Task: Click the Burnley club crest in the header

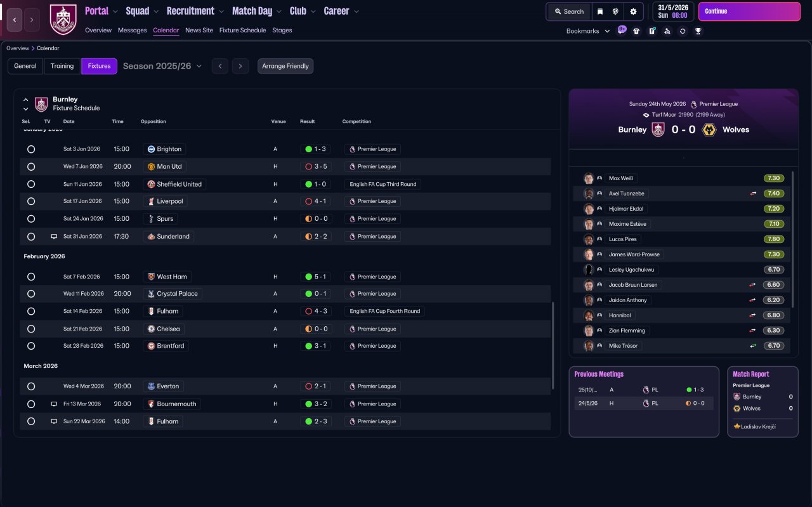Action: pos(63,20)
